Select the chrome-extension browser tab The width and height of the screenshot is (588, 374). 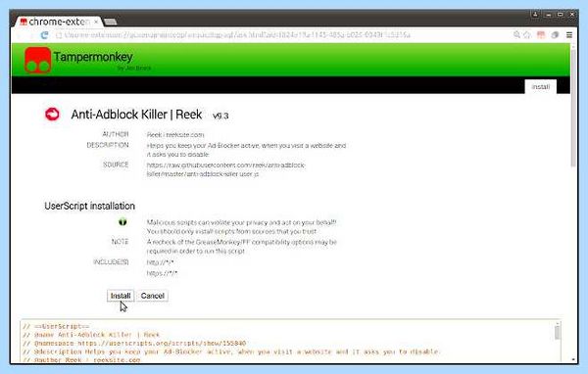coord(58,22)
